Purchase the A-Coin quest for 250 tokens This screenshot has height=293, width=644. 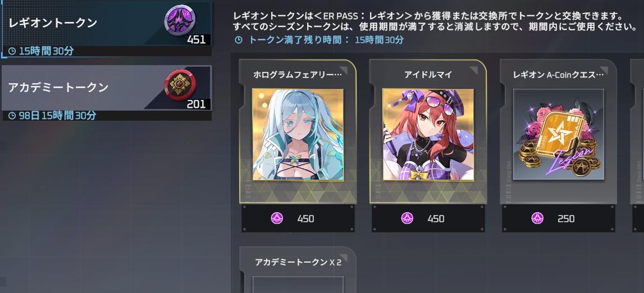[558, 218]
